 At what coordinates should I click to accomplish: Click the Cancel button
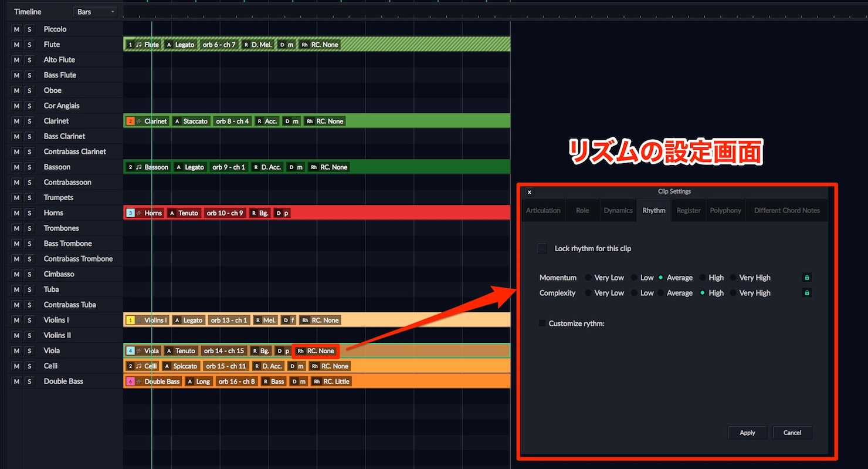[792, 433]
